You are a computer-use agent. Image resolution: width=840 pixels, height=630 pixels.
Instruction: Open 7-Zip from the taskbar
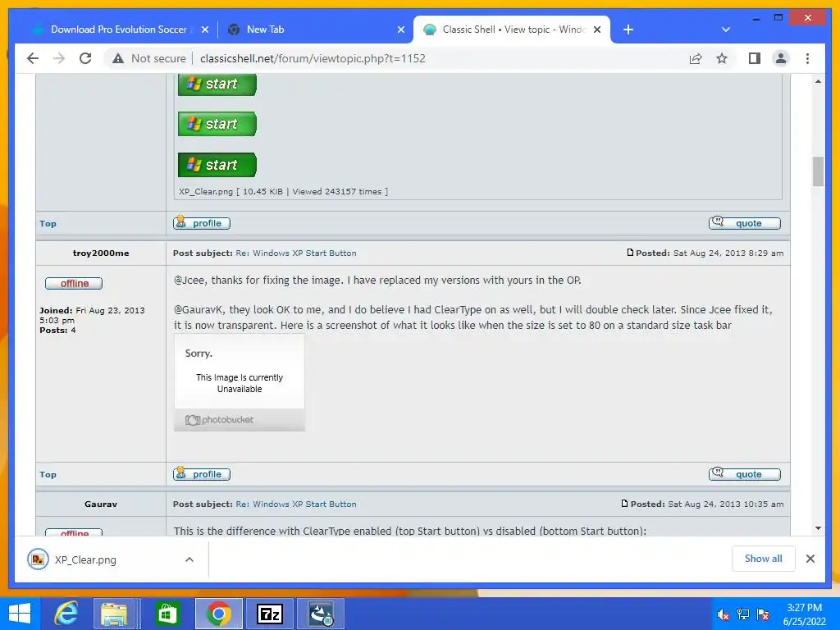pyautogui.click(x=269, y=614)
